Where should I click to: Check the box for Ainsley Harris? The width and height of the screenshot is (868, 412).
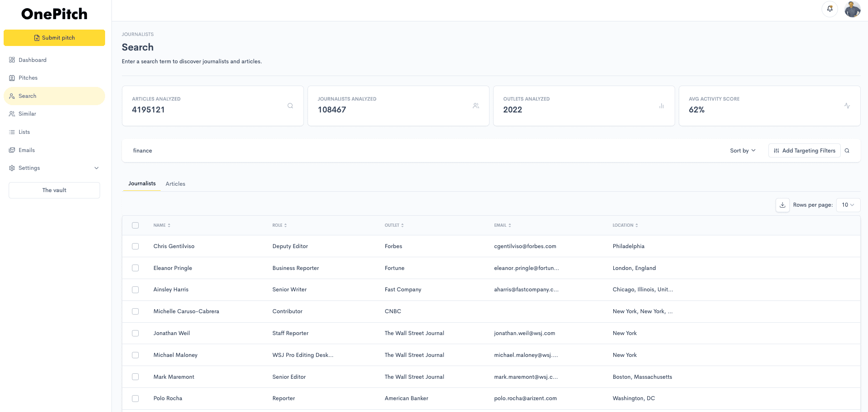[135, 290]
